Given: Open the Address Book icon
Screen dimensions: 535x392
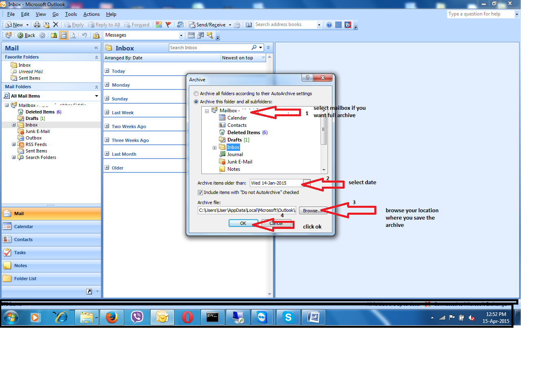Looking at the screenshot, I should (x=249, y=25).
